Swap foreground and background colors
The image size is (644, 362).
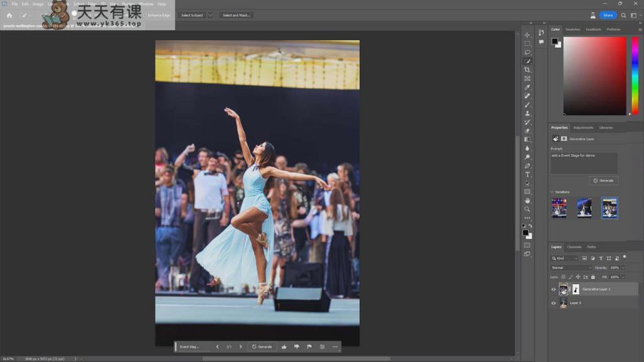(x=531, y=226)
